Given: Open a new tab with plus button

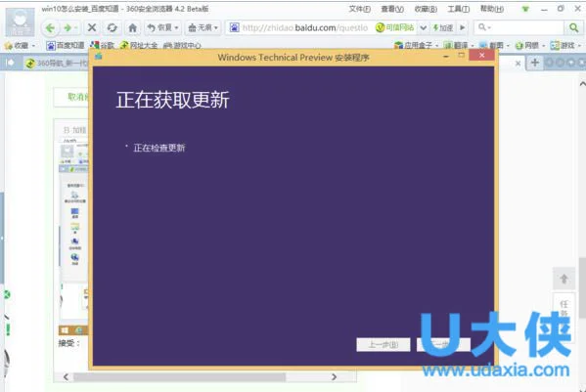Looking at the screenshot, I should click(x=535, y=63).
